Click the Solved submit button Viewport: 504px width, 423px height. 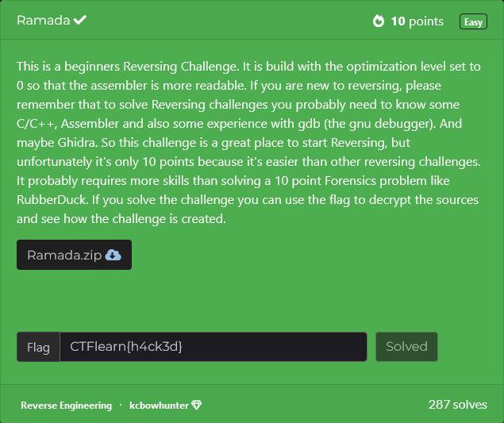tap(406, 347)
